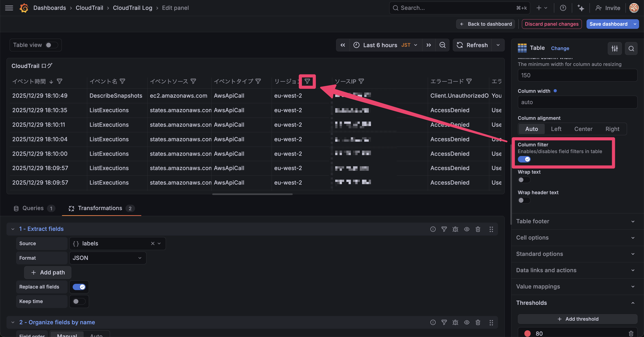
Task: Click Discard panel changes button
Action: tap(551, 24)
